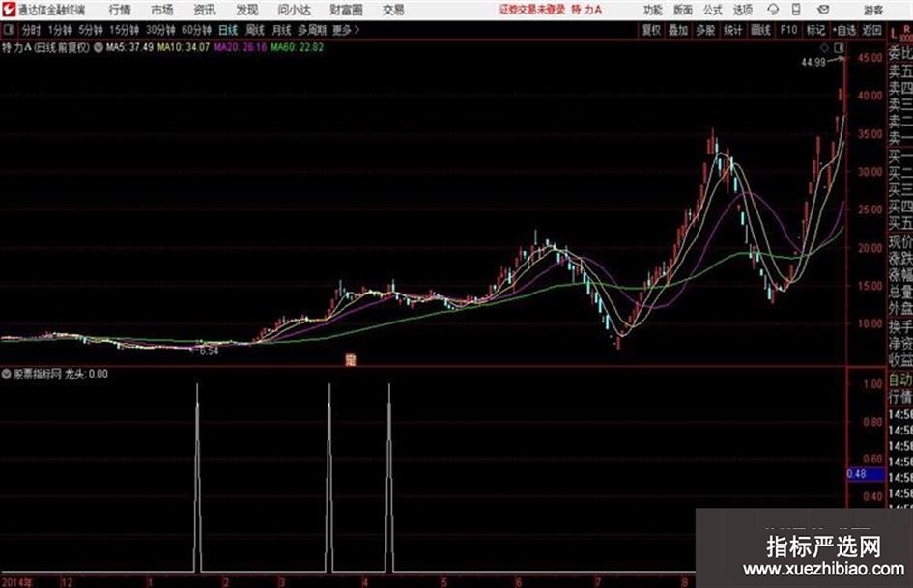913x588 pixels.
Task: Open the customer service headset icon
Action: 773,10
